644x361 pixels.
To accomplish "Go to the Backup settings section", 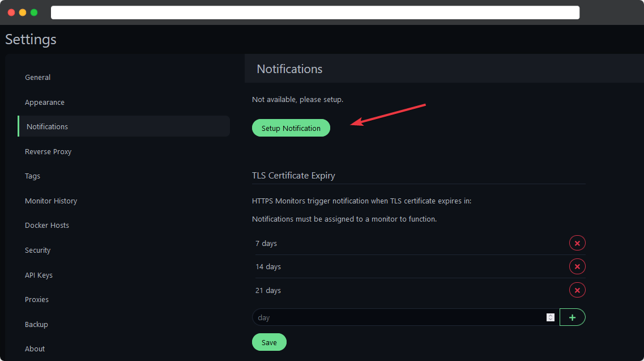I will point(36,324).
